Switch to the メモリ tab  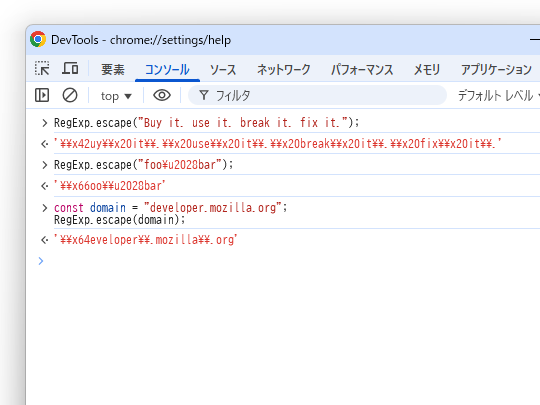tap(427, 70)
